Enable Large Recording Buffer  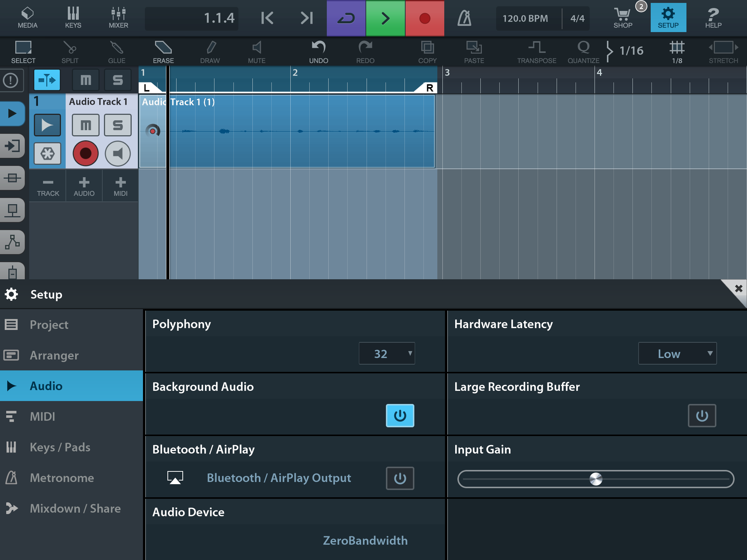pos(702,416)
